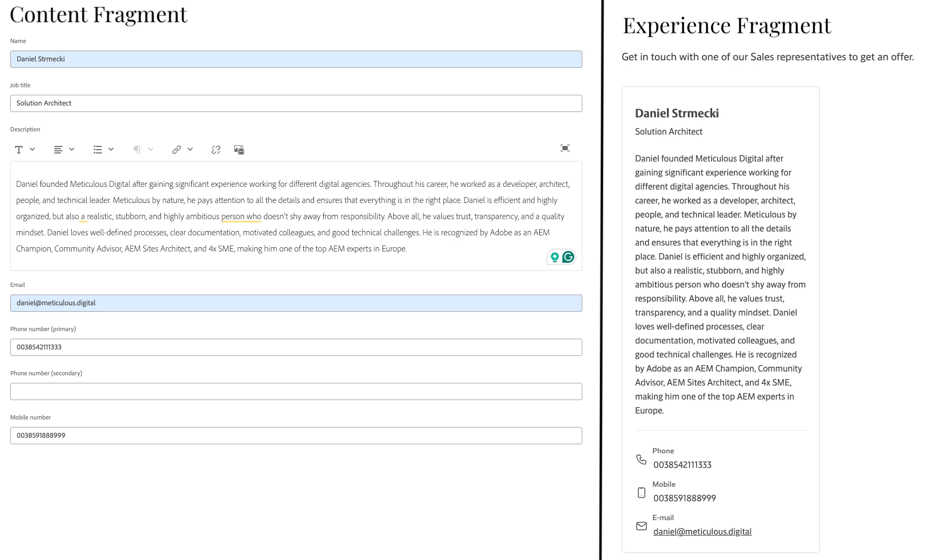Click the Daniel Strmecki card heading
Viewport: 926px width, 560px height.
[677, 113]
